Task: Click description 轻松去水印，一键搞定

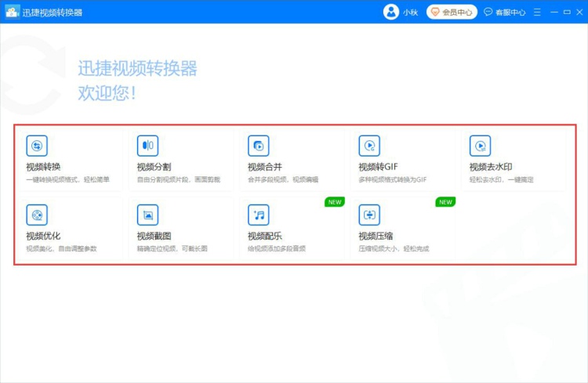Action: 502,179
